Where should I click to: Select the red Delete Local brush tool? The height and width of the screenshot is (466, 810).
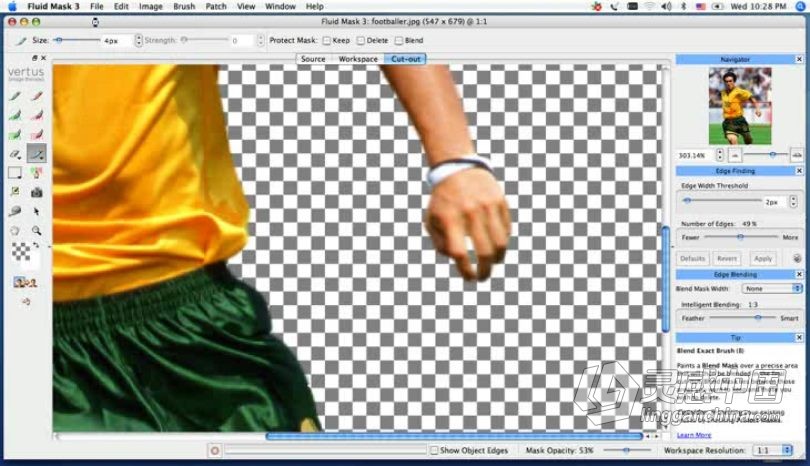tap(37, 115)
